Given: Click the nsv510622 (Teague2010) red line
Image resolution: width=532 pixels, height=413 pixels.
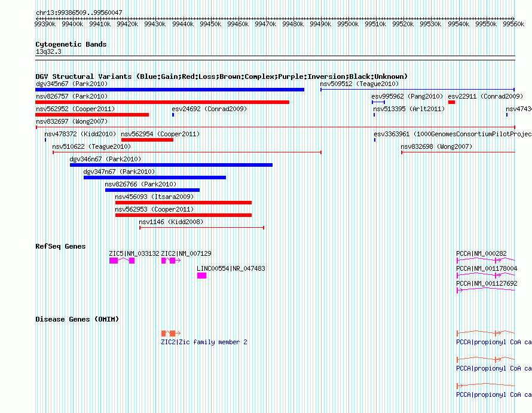Looking at the screenshot, I should 187,152.
